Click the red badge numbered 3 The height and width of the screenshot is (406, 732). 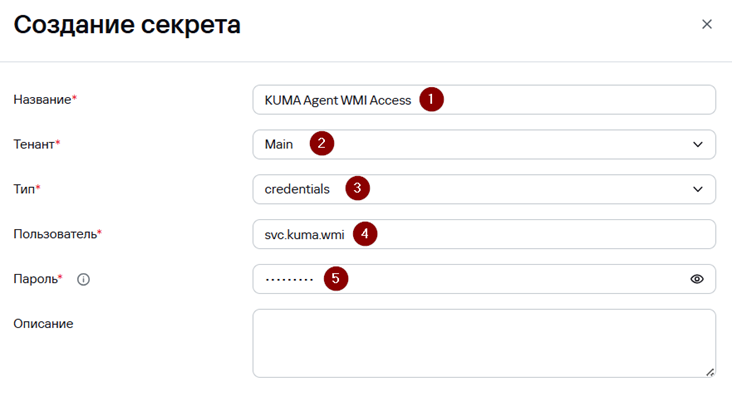[358, 188]
